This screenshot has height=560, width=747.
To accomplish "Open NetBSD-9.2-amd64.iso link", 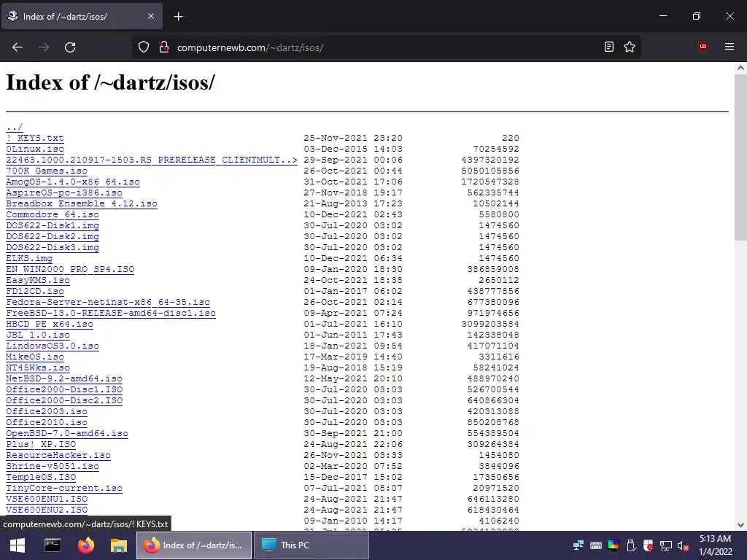I will (64, 379).
